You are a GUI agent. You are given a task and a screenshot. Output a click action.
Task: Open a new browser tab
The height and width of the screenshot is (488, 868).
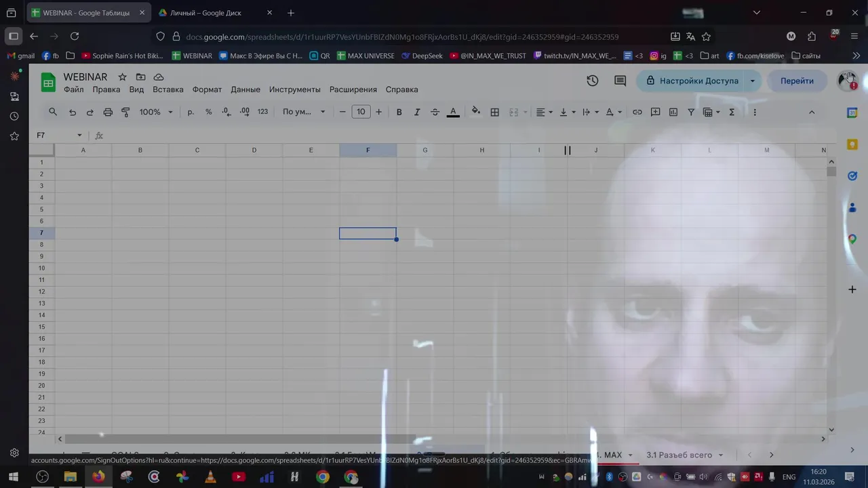[291, 13]
